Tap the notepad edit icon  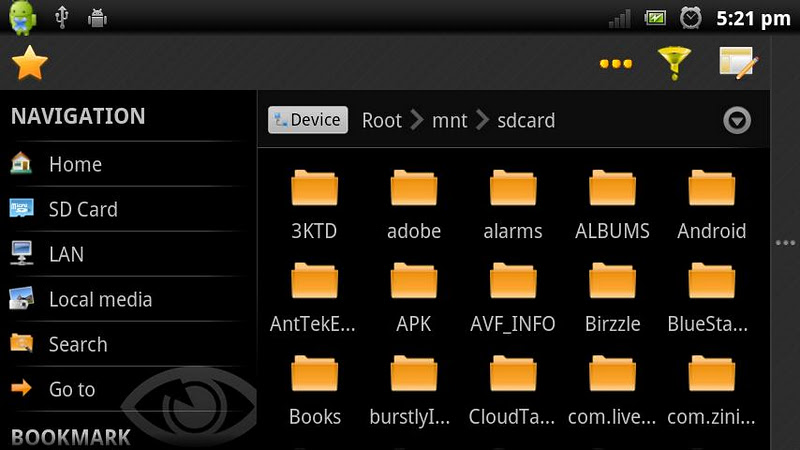740,63
